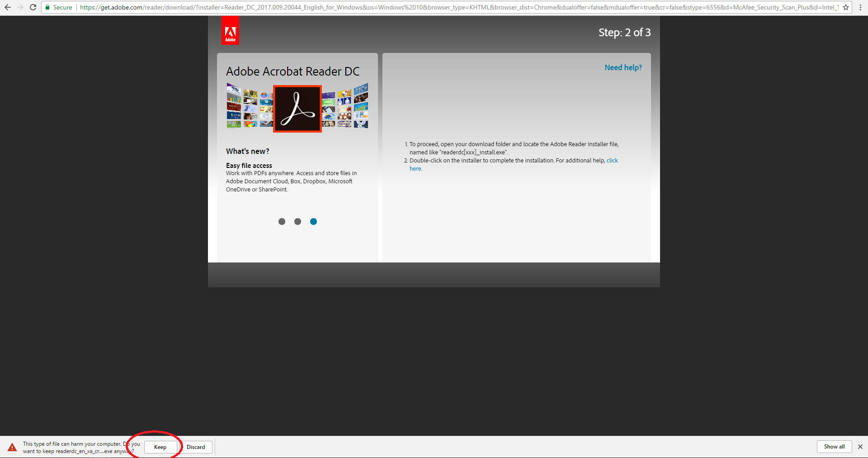
Task: Click the 'What's new?' heading
Action: coord(248,151)
